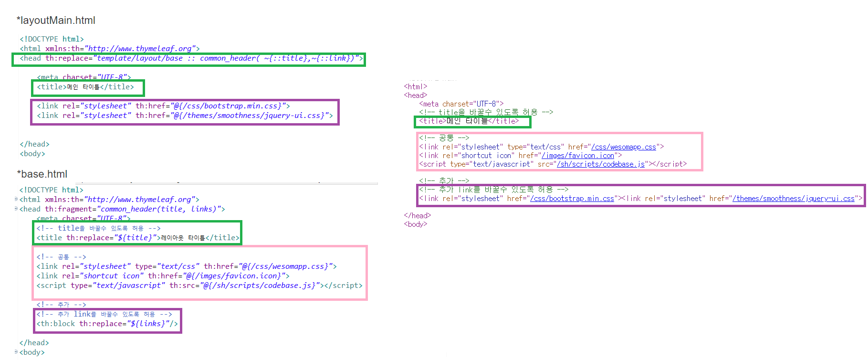Click the '공통' comment in rendered output
The image size is (868, 360).
pyautogui.click(x=444, y=138)
